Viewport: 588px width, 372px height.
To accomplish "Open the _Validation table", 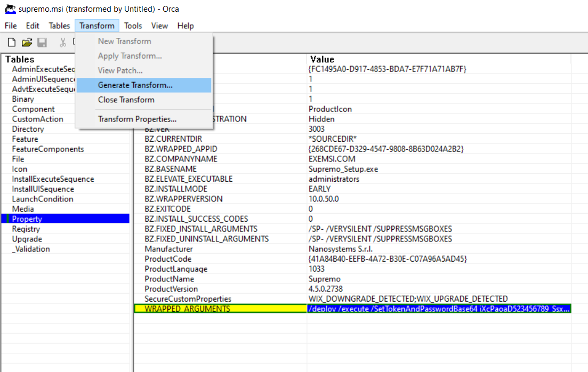I will pos(31,249).
